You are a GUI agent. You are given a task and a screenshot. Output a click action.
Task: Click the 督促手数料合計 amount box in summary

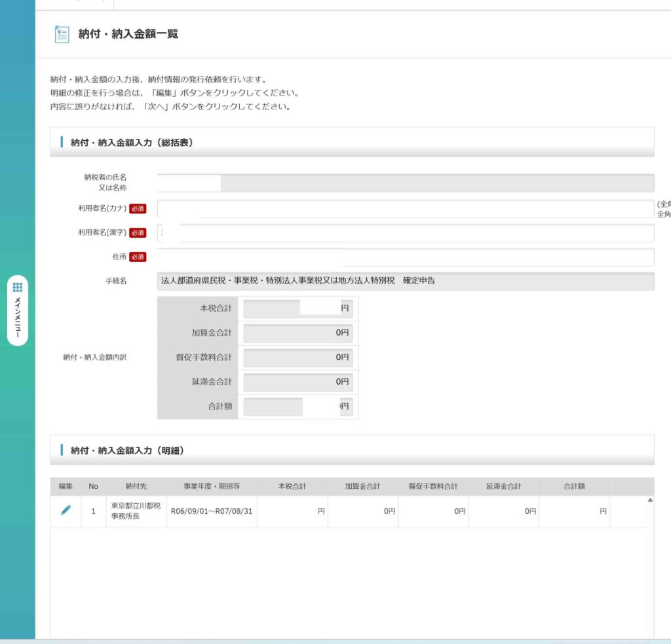point(297,357)
